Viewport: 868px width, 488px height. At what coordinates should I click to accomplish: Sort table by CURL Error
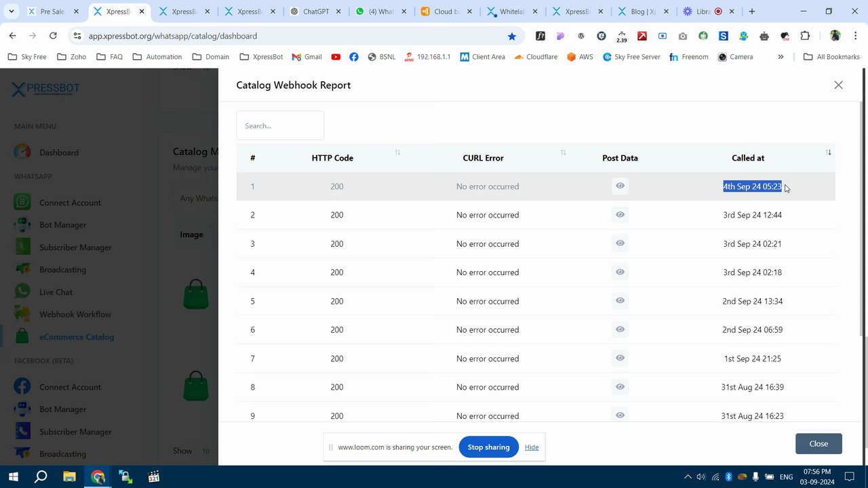563,152
